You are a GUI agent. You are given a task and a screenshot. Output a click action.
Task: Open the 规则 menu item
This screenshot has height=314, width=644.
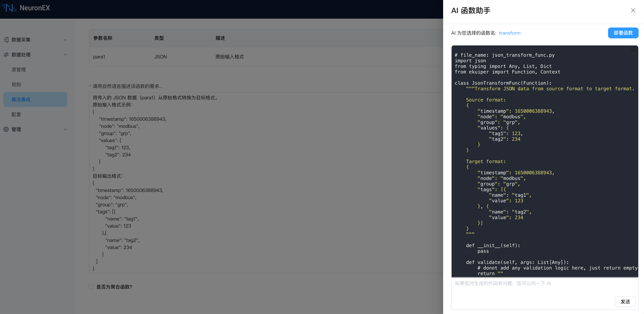[x=16, y=85]
